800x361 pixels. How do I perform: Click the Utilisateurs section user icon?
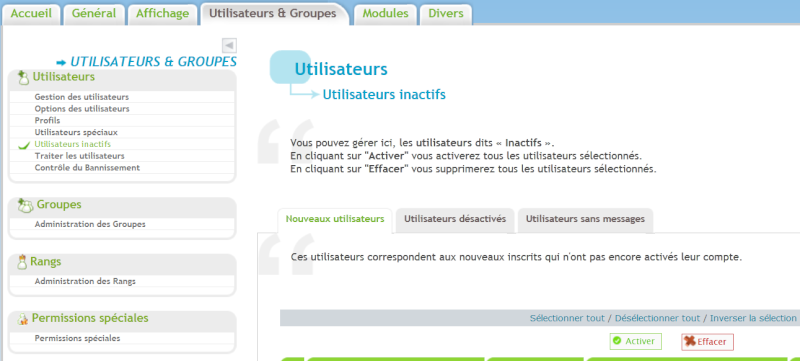tap(23, 78)
